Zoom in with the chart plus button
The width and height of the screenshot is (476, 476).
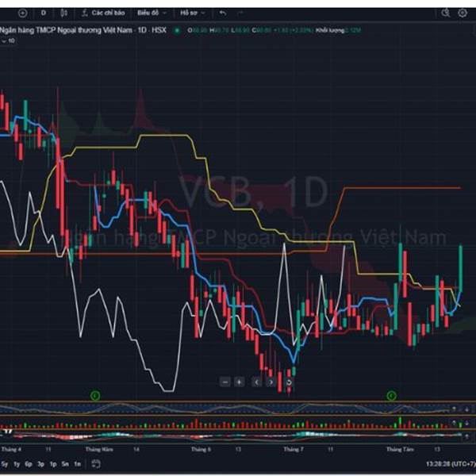click(239, 382)
